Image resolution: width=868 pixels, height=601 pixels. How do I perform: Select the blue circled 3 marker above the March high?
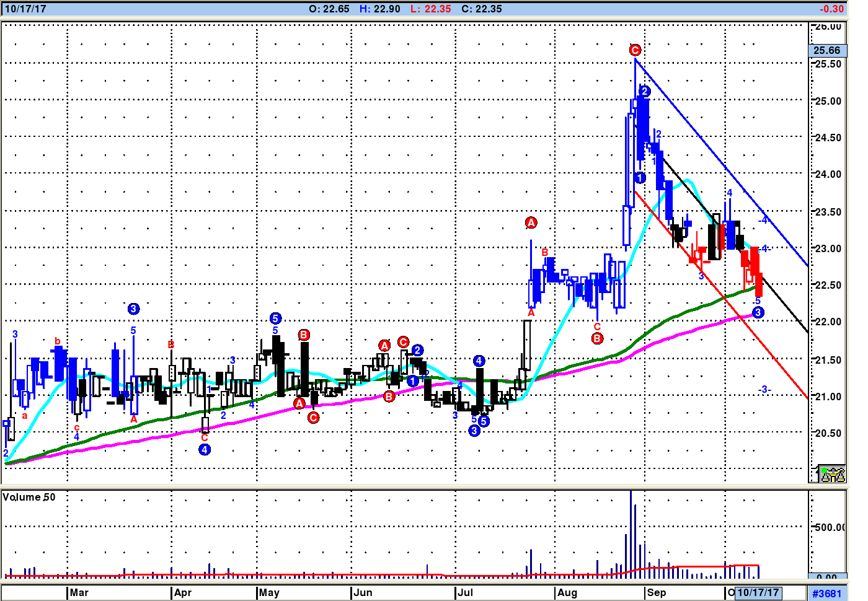coord(133,309)
